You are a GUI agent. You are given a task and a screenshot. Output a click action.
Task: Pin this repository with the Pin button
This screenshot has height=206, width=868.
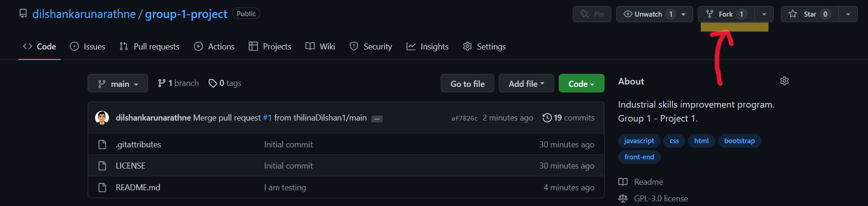592,14
